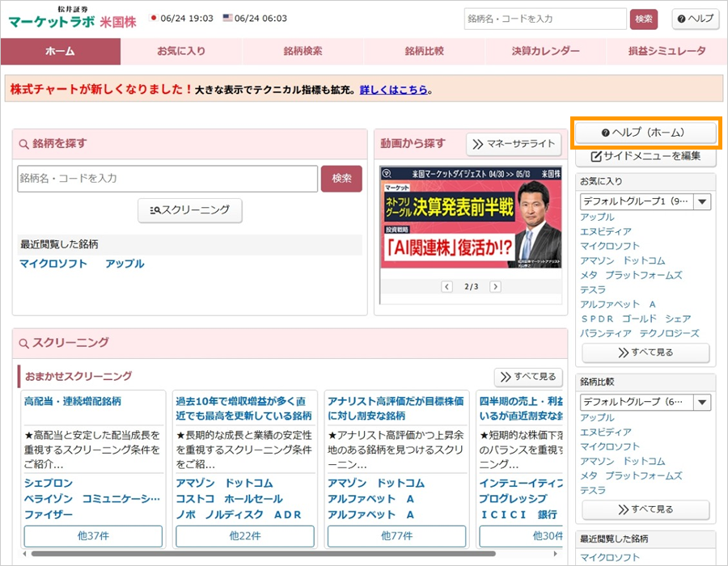
Task: Click the screening list's left scroll arrow
Action: pyautogui.click(x=24, y=554)
